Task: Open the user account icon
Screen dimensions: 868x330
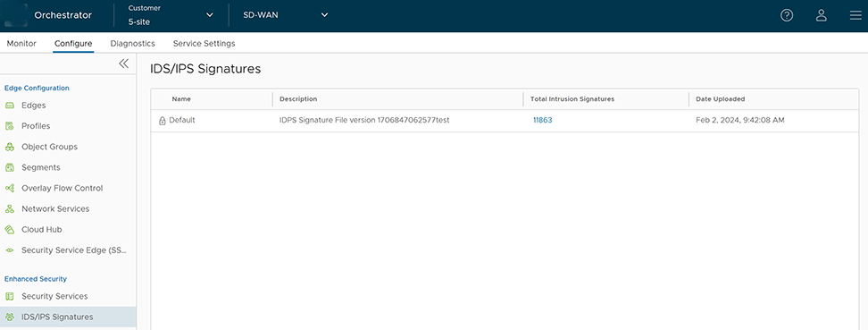Action: [822, 15]
